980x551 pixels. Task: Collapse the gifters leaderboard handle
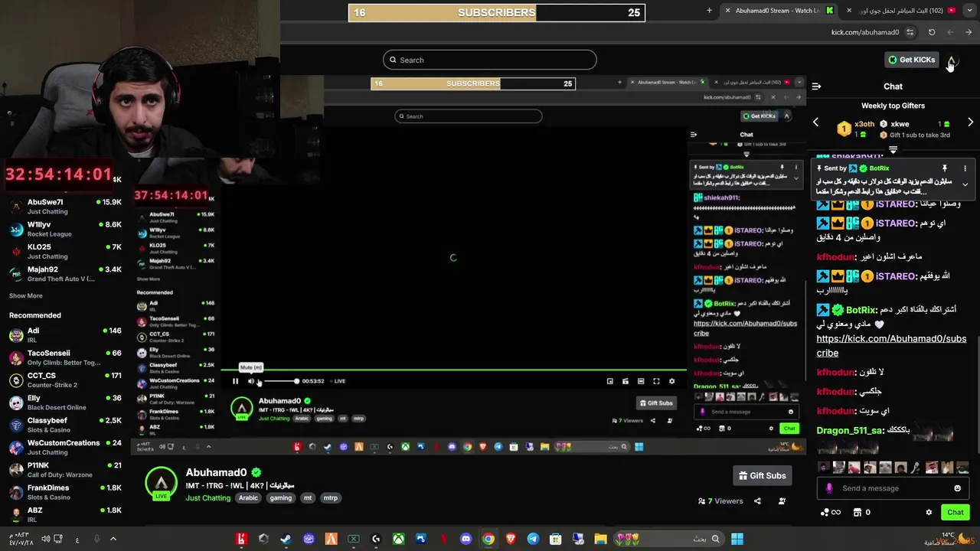893,150
